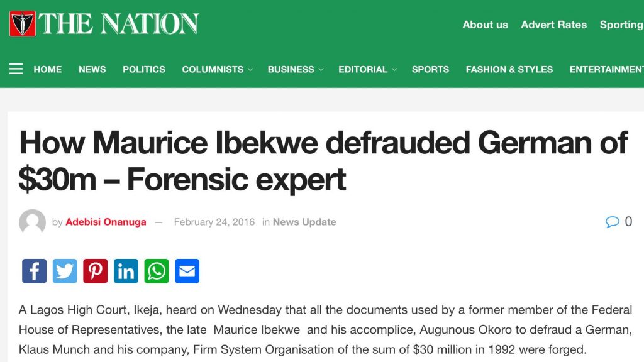
Task: Send article by email icon
Action: pyautogui.click(x=187, y=271)
